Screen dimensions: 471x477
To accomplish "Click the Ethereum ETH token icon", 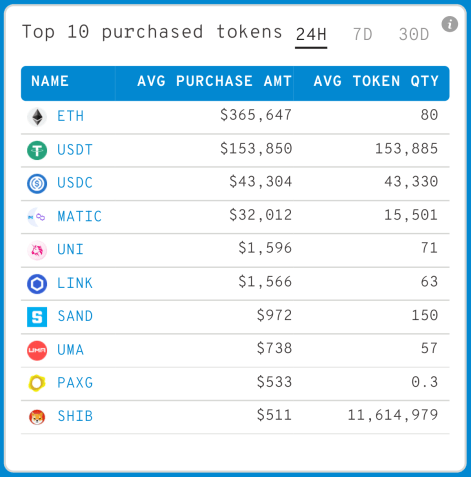I will 37,117.
